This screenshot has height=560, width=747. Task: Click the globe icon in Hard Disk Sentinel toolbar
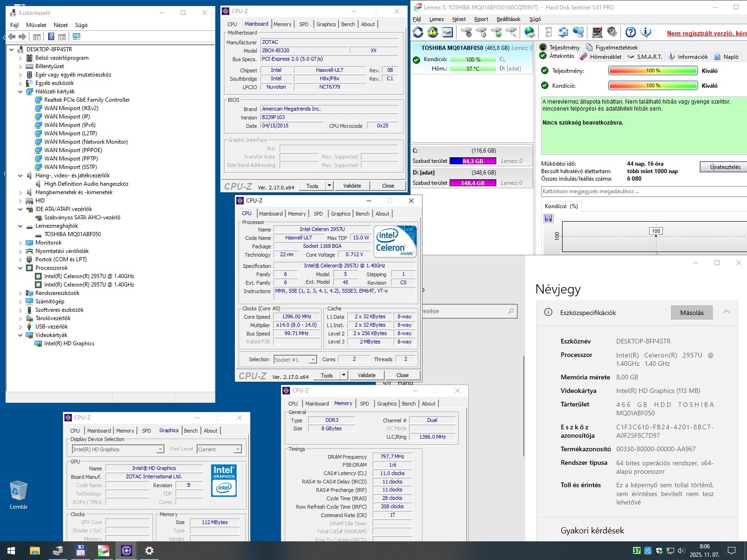coord(529,32)
